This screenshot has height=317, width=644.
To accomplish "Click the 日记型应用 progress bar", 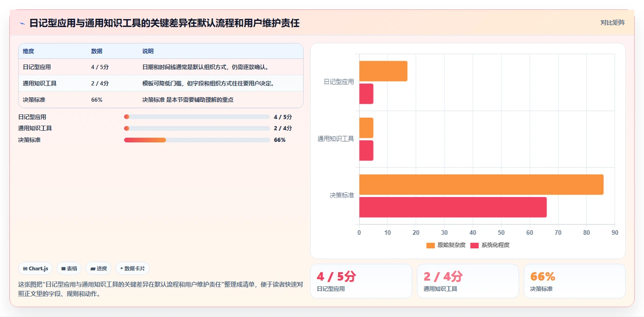I will coord(197,117).
